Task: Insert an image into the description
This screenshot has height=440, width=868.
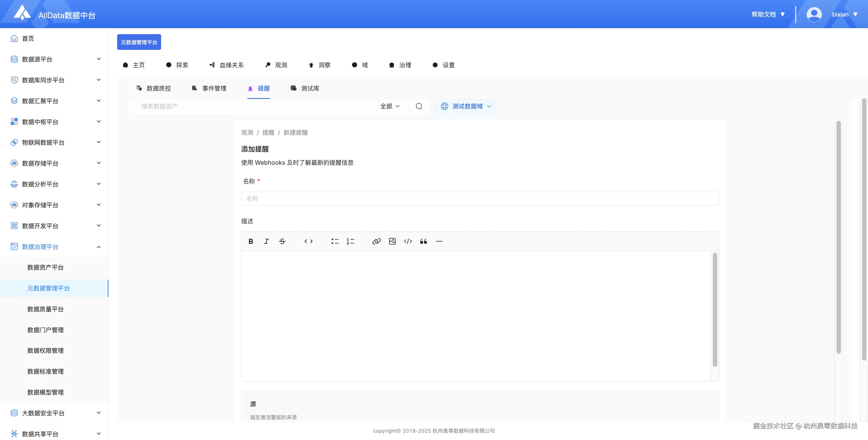Action: point(392,241)
